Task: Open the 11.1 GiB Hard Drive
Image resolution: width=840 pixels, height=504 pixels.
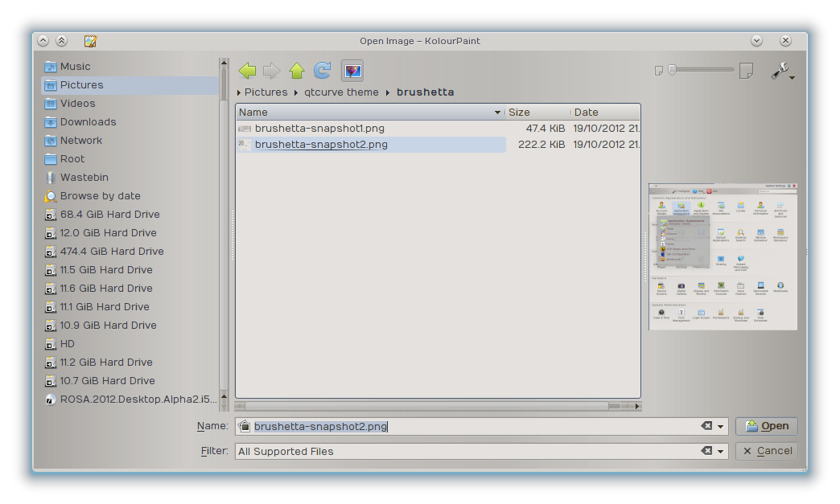Action: [x=130, y=306]
